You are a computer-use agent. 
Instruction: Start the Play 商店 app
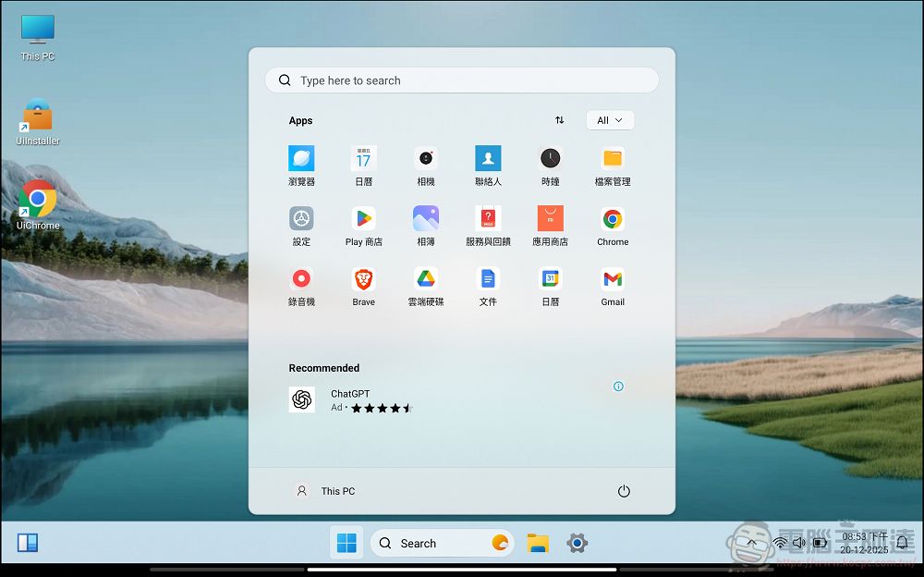point(363,227)
